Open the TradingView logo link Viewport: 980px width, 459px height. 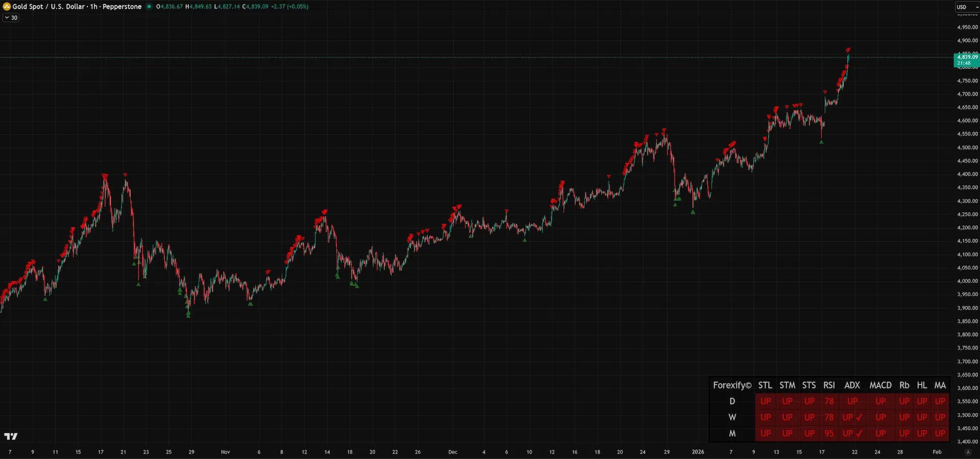click(x=11, y=437)
